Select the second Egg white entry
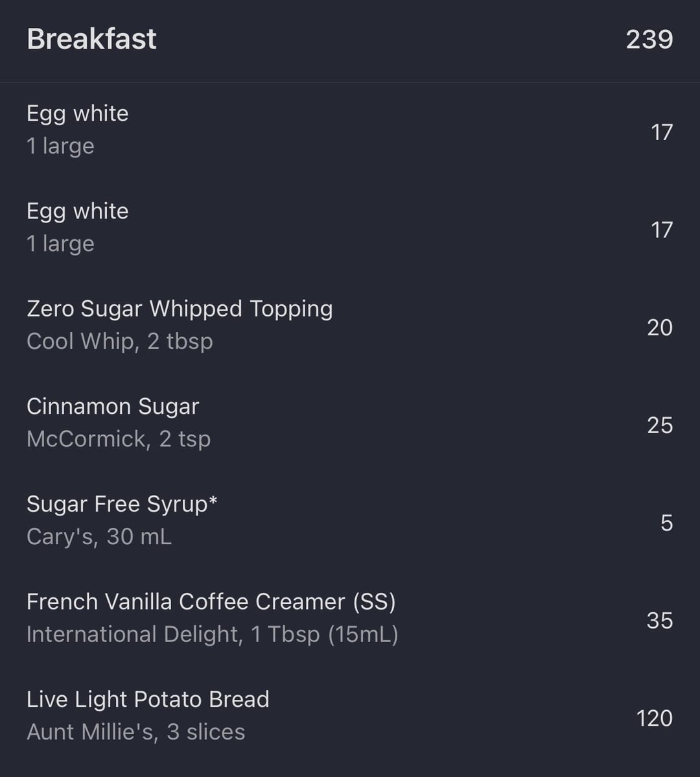The image size is (700, 777). click(x=350, y=228)
